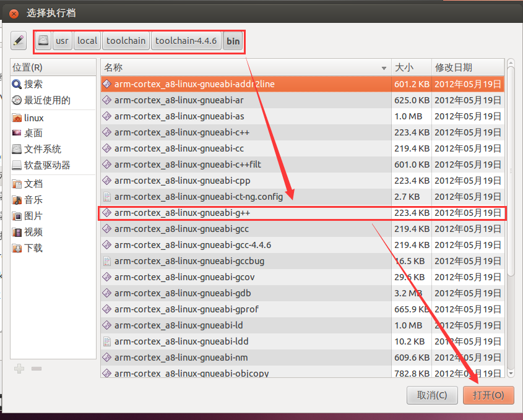
Task: Select file arm-cortex_a8-linux-gnueabi-addr2line
Action: (303, 84)
